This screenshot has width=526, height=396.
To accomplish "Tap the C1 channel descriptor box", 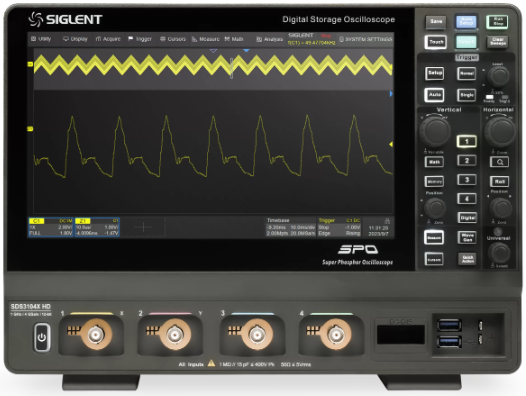I will (x=51, y=227).
